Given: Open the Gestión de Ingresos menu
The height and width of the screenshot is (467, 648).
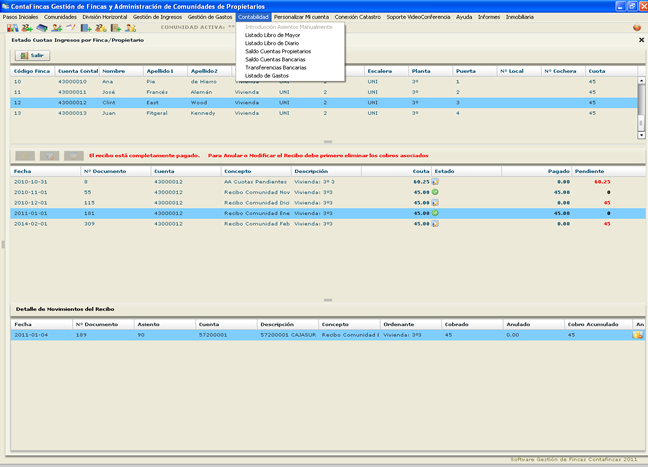Looking at the screenshot, I should click(157, 17).
